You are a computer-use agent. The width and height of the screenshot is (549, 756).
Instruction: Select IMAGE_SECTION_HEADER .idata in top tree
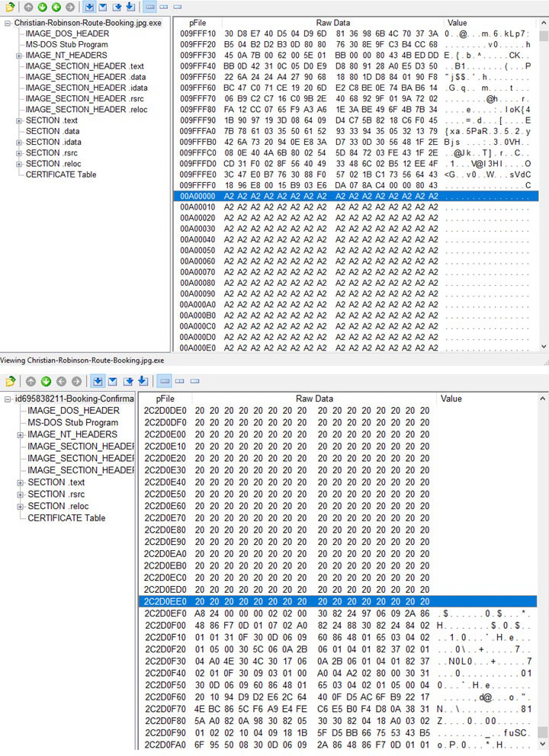86,88
